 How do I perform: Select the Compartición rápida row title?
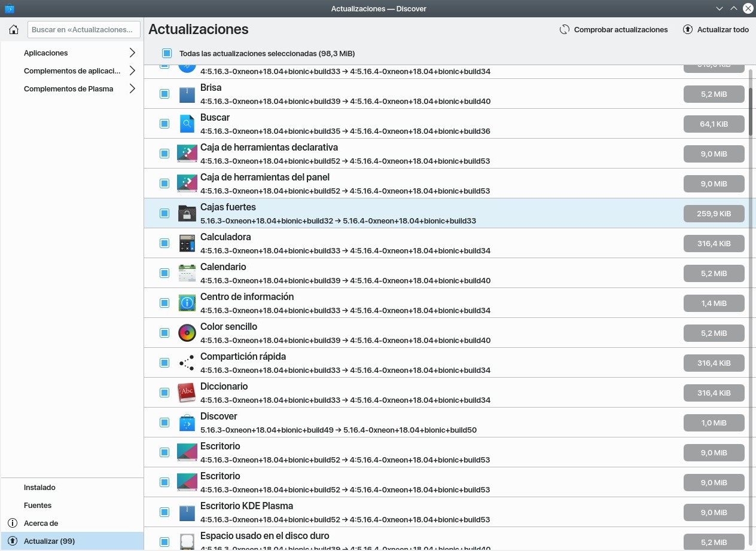click(x=243, y=356)
